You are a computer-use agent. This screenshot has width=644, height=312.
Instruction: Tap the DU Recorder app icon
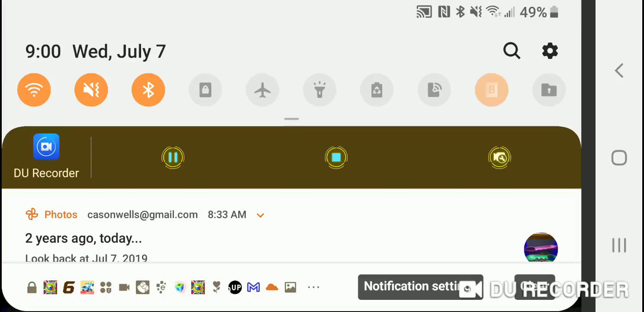(46, 147)
